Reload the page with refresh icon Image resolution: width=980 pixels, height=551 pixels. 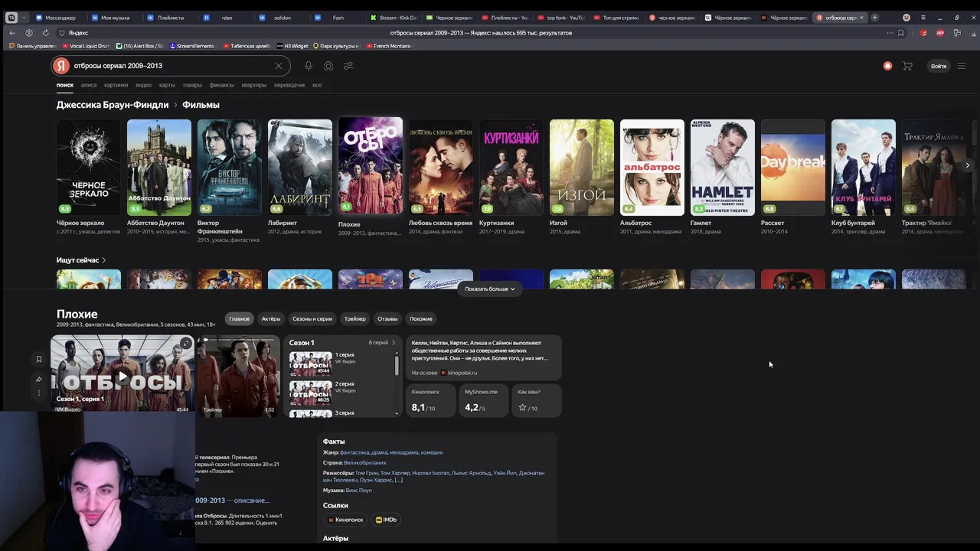tap(46, 33)
